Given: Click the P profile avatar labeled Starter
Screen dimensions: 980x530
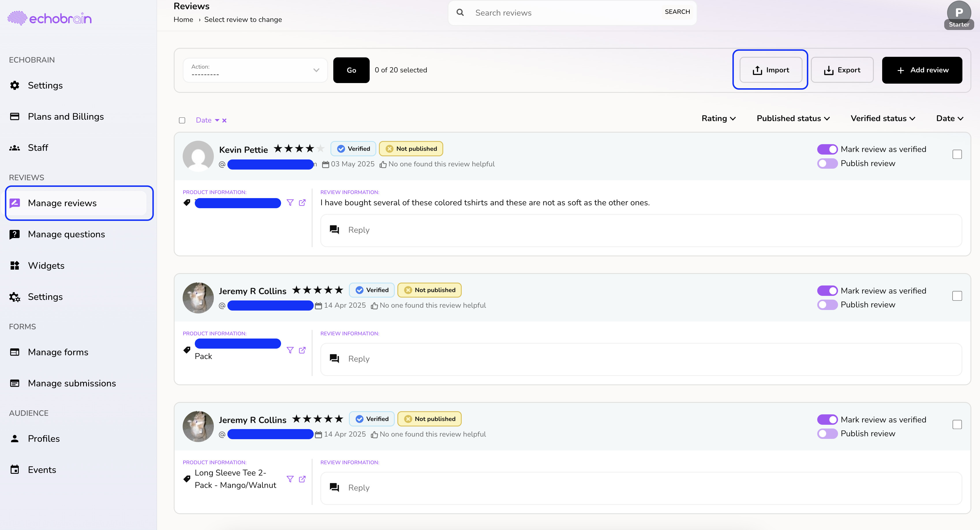Looking at the screenshot, I should 959,13.
